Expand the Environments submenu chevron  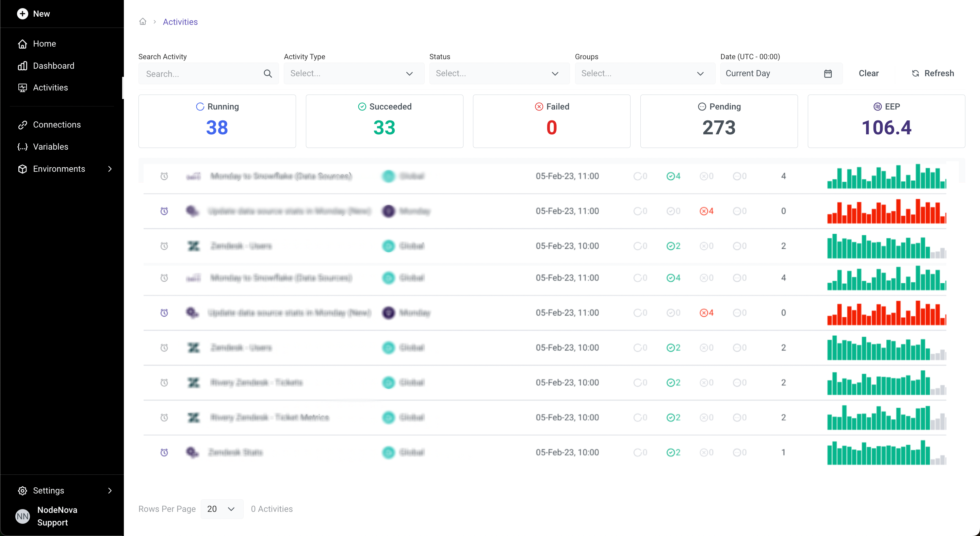[110, 169]
